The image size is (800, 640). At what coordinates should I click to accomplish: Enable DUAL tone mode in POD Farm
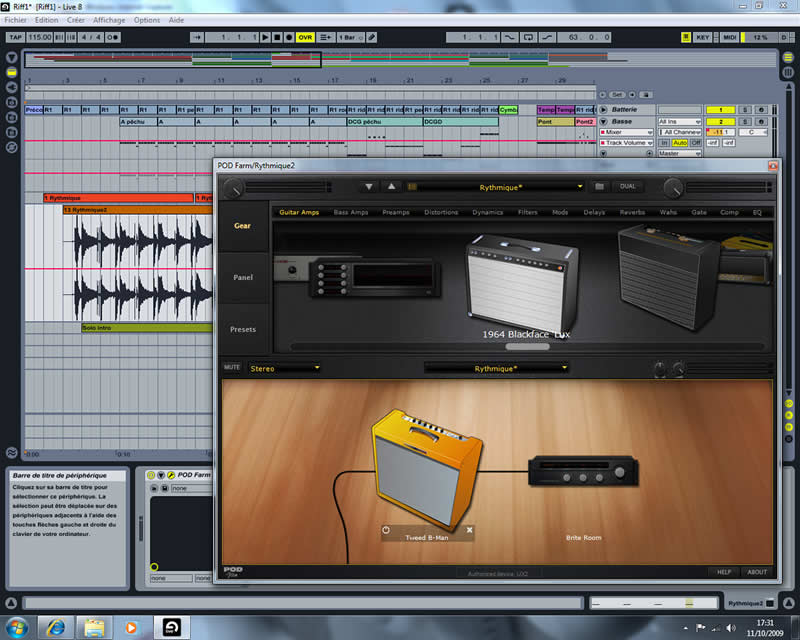point(628,187)
